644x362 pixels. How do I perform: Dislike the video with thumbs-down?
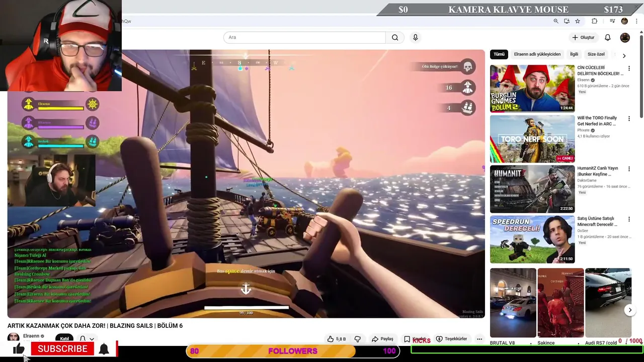point(358,339)
